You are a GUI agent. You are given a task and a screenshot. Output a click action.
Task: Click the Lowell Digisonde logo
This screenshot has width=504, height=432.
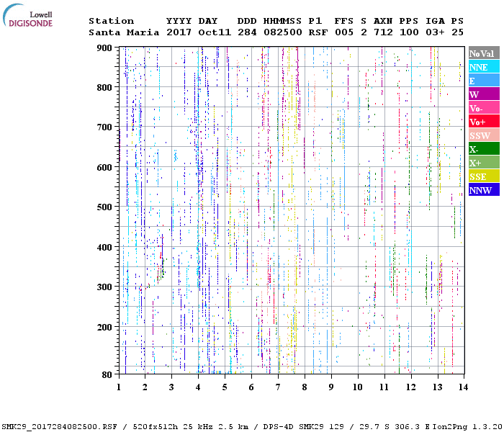[28, 15]
